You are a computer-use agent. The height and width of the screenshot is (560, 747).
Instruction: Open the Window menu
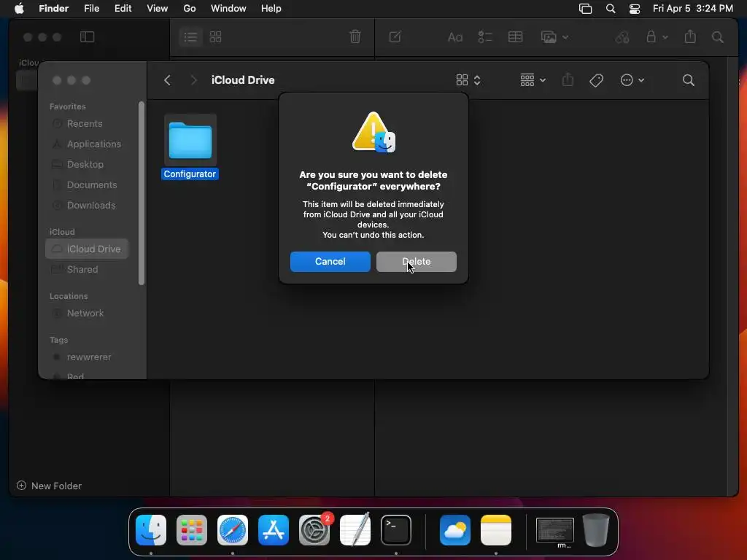coord(228,9)
